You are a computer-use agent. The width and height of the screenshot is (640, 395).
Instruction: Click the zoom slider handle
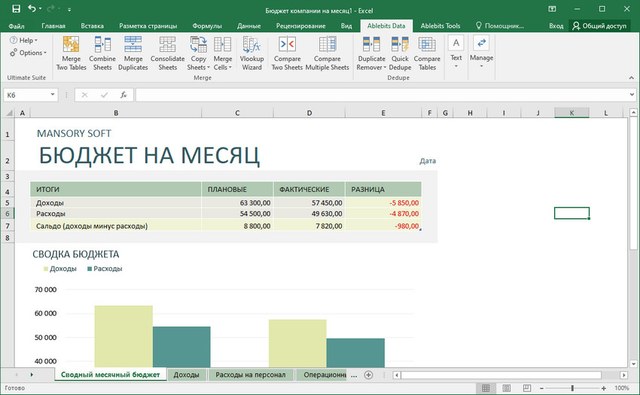tap(572, 388)
